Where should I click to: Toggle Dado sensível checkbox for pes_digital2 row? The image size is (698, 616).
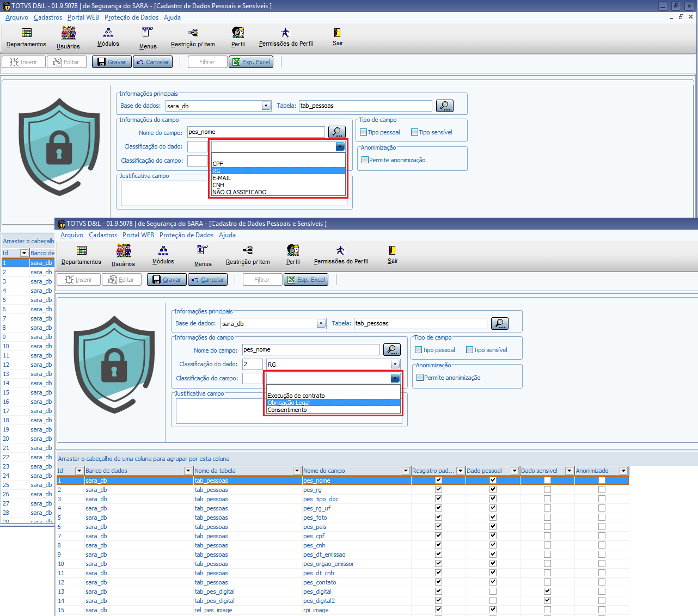pyautogui.click(x=547, y=601)
